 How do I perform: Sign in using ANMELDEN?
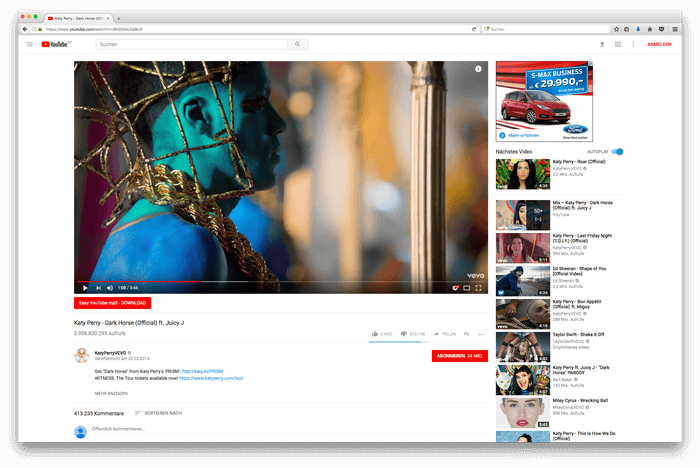coord(659,44)
